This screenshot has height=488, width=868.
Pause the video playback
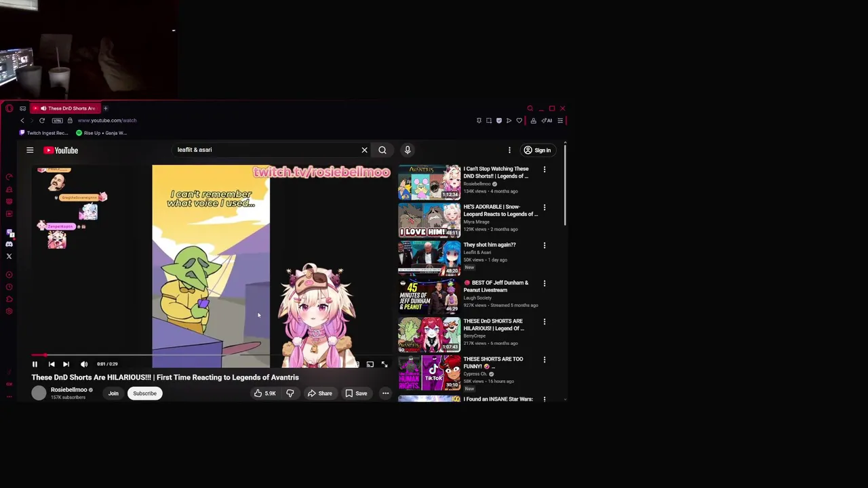35,364
